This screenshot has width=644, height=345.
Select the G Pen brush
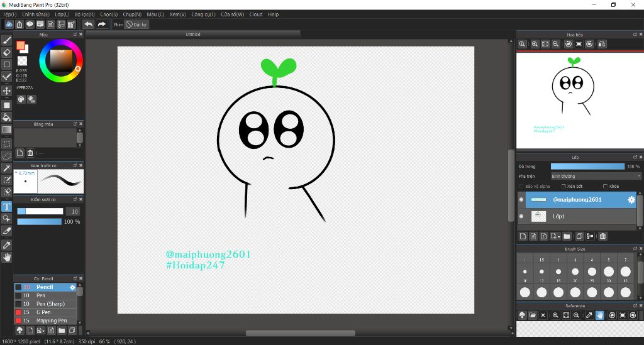pos(45,312)
